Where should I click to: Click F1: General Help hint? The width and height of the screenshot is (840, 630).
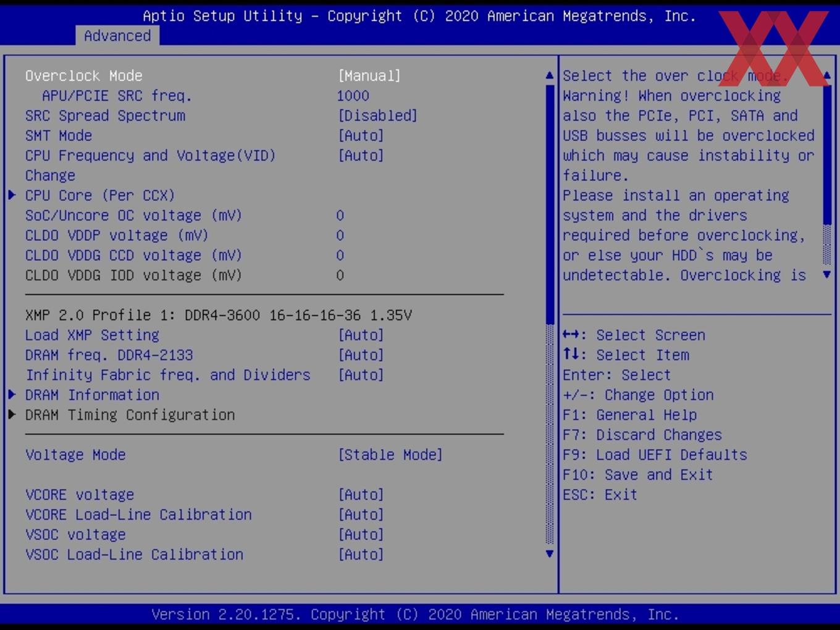(x=630, y=415)
